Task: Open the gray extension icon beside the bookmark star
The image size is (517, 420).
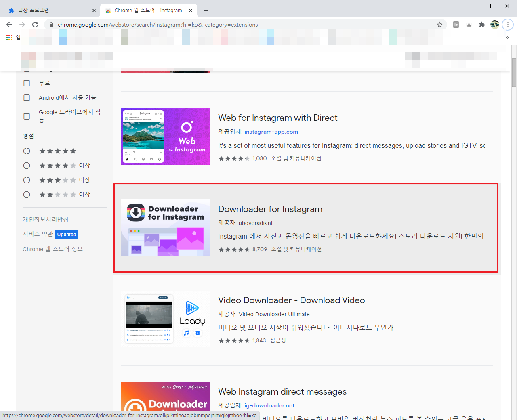Action: click(x=456, y=25)
